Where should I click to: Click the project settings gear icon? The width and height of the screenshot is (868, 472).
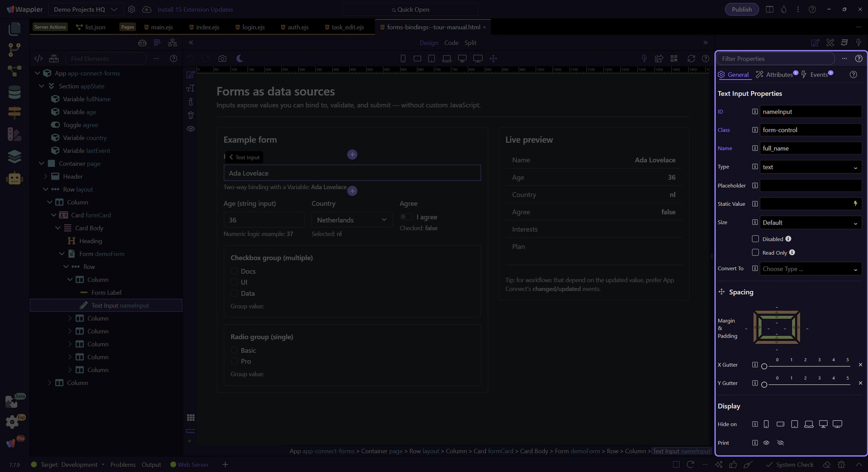(132, 10)
